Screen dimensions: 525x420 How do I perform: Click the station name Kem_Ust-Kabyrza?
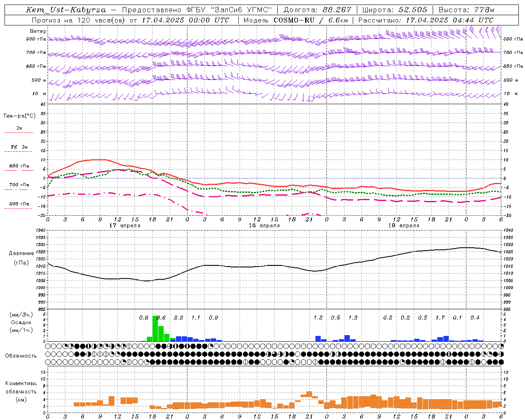tap(66, 10)
